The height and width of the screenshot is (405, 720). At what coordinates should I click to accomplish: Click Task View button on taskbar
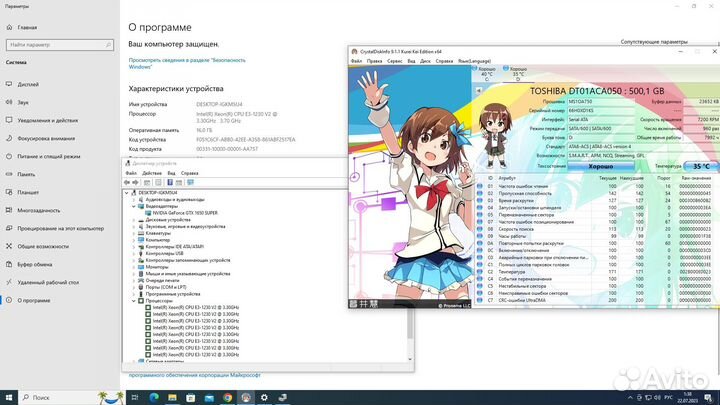pyautogui.click(x=135, y=398)
